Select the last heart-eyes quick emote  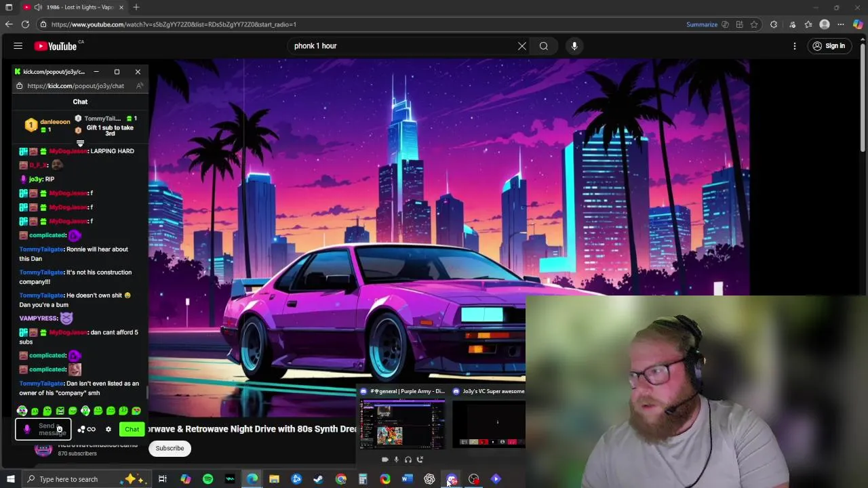136,411
